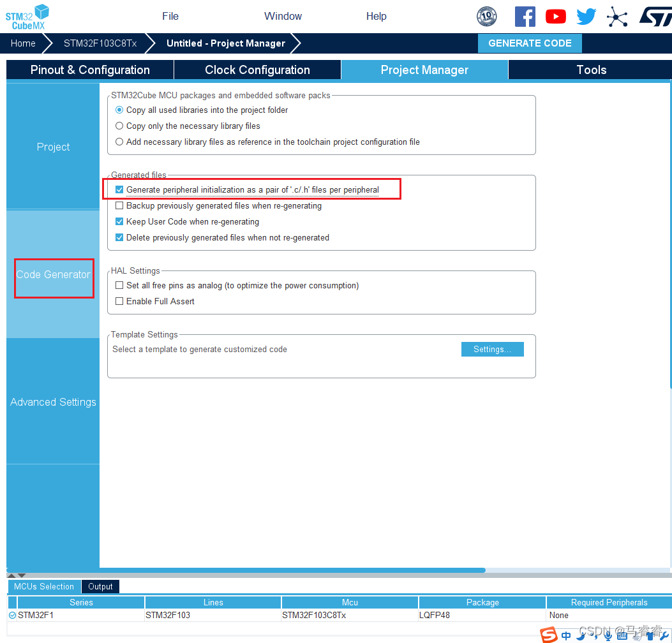Open Sogou wrench settings icon
The height and width of the screenshot is (643, 672).
[x=665, y=636]
